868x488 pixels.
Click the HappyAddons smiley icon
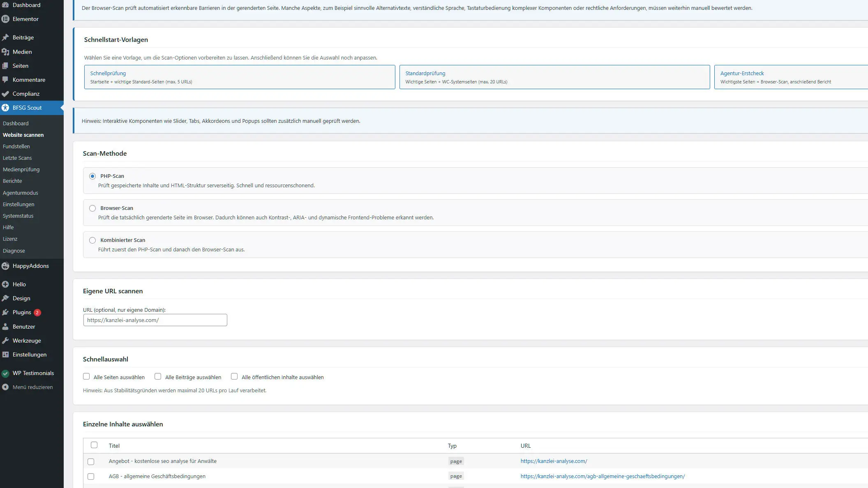point(5,266)
